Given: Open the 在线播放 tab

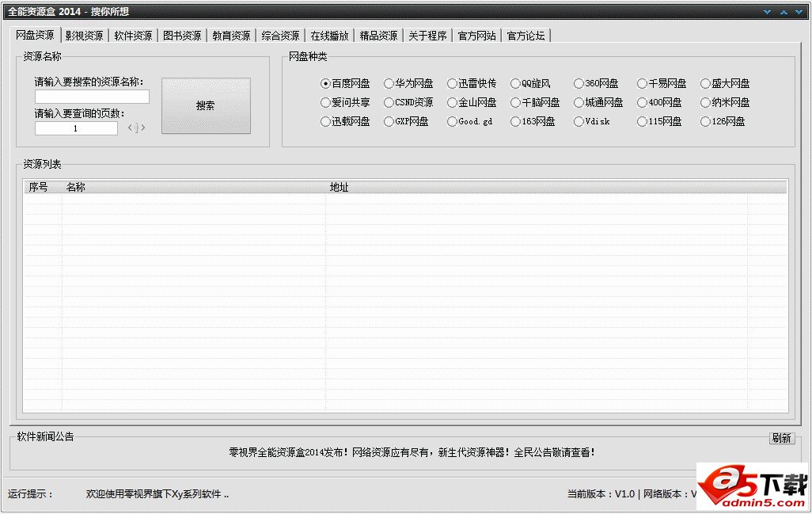Looking at the screenshot, I should coord(329,35).
